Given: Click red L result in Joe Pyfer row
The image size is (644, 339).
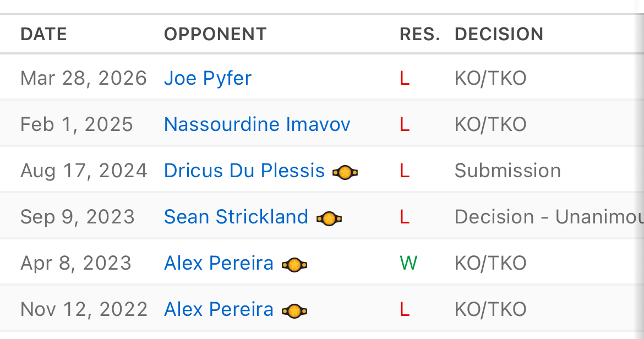Looking at the screenshot, I should 405,78.
